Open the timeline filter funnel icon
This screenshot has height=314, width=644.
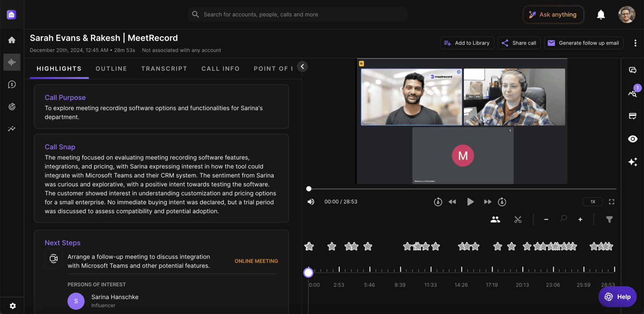(x=609, y=220)
